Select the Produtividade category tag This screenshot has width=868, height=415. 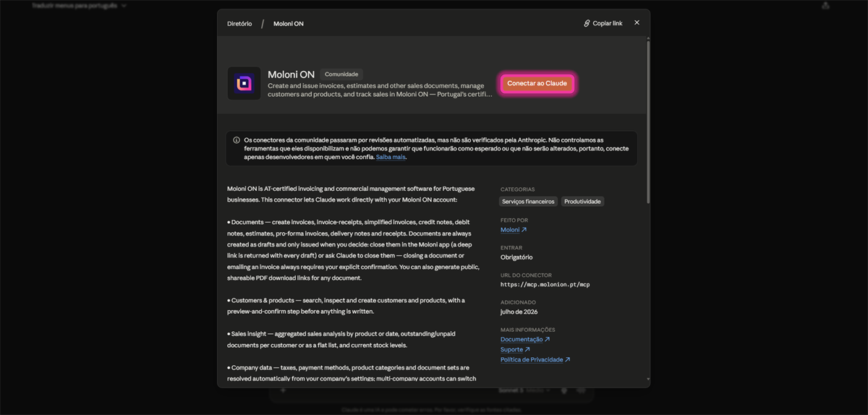click(x=582, y=202)
